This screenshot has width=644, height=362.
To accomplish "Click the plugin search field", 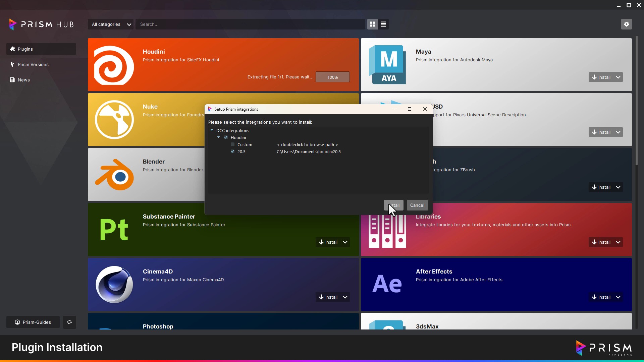I will tap(250, 24).
